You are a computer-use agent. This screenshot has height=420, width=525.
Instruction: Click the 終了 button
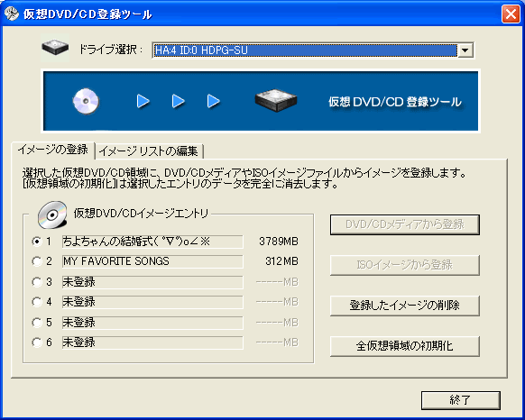(461, 400)
